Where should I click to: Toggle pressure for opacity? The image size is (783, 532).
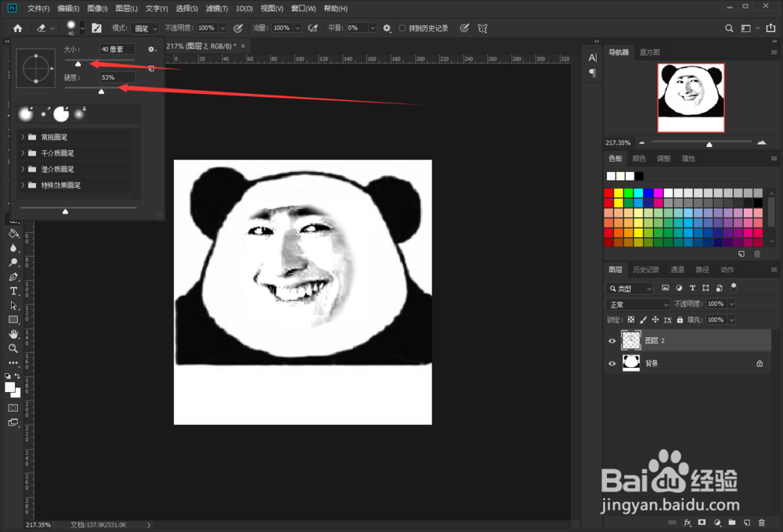[238, 28]
